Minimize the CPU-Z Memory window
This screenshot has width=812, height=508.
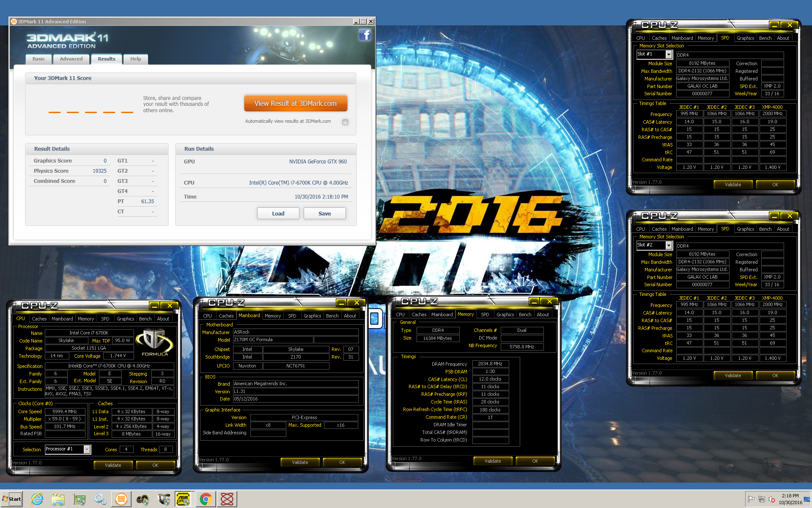(x=534, y=301)
